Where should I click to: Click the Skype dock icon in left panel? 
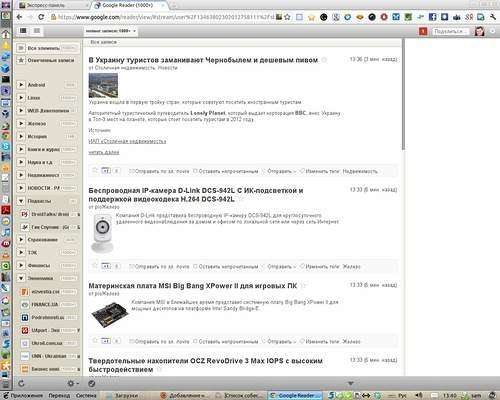pos(6,146)
